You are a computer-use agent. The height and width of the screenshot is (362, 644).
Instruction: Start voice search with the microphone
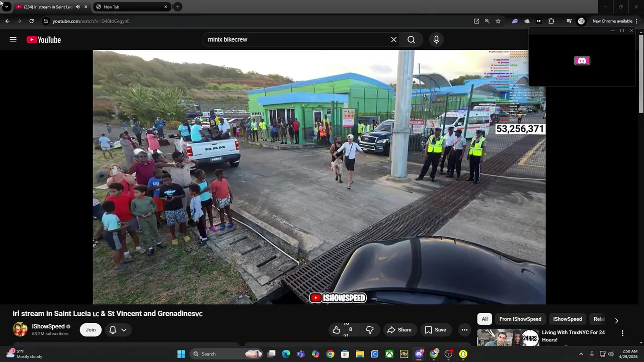pos(436,40)
